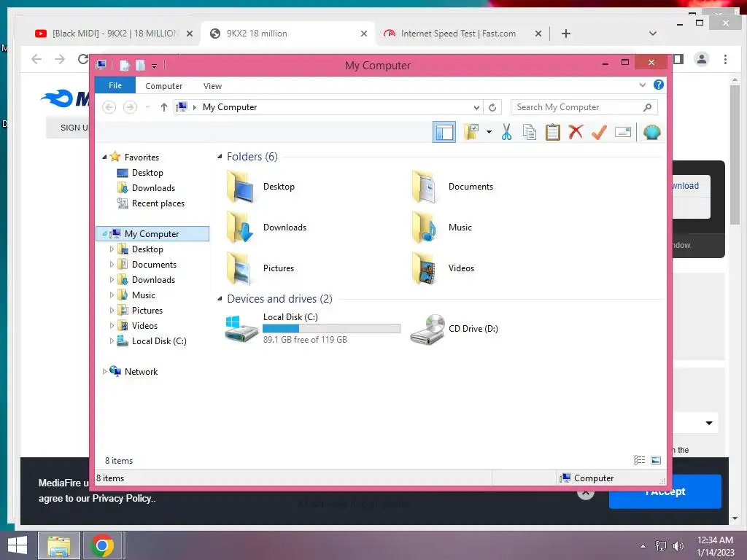Image resolution: width=747 pixels, height=560 pixels.
Task: Open Explorer help question mark icon
Action: click(659, 85)
